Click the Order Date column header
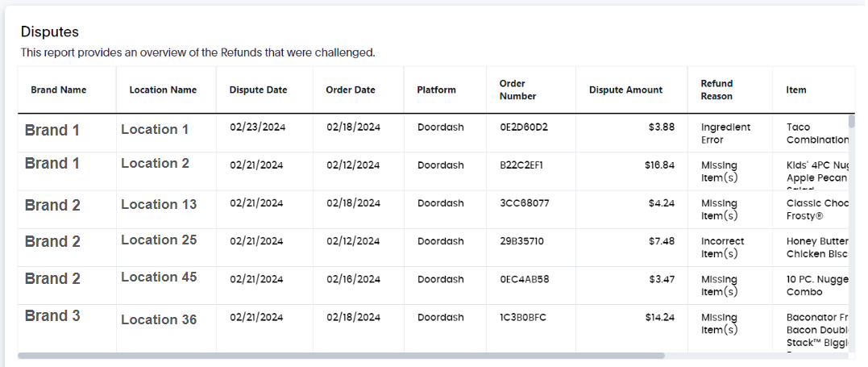 point(351,90)
